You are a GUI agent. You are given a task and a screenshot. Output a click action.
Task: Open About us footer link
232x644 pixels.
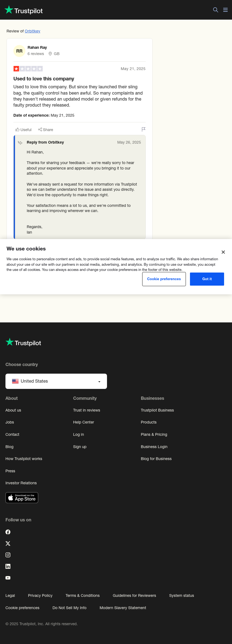(x=13, y=410)
